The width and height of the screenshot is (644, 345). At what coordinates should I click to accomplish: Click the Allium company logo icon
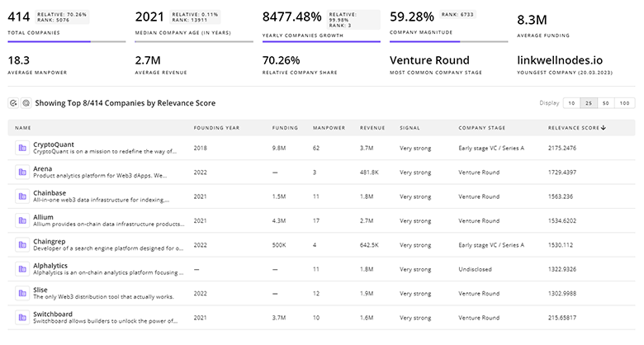pyautogui.click(x=21, y=220)
